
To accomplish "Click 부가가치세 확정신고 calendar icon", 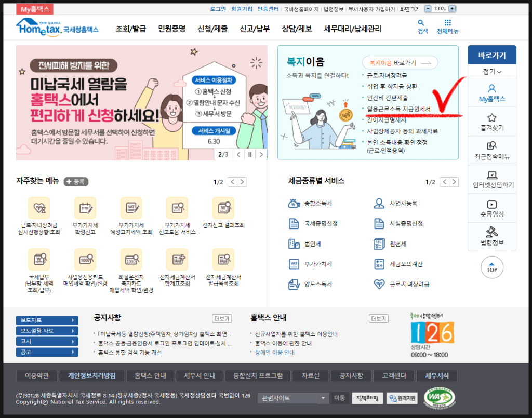I will pos(85,208).
